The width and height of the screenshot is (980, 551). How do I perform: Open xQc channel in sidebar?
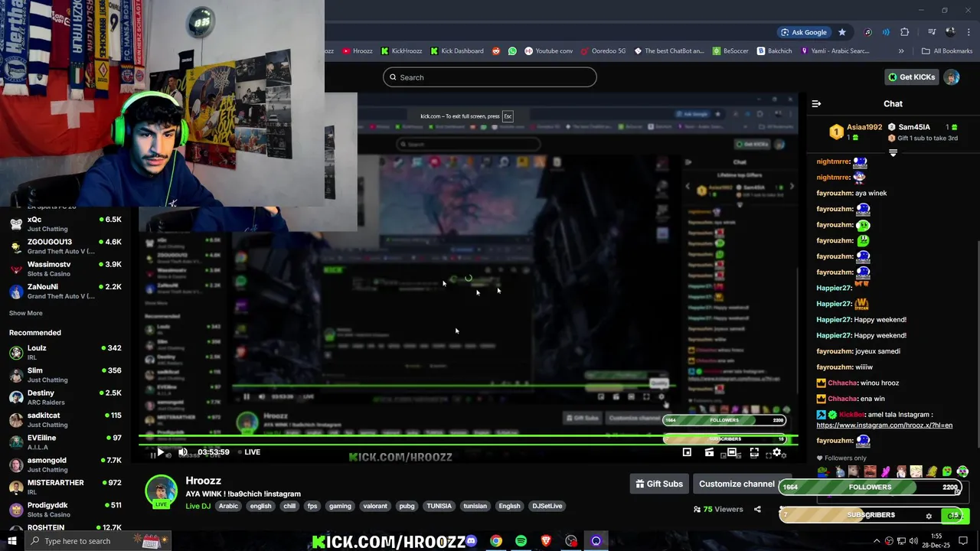pos(65,223)
